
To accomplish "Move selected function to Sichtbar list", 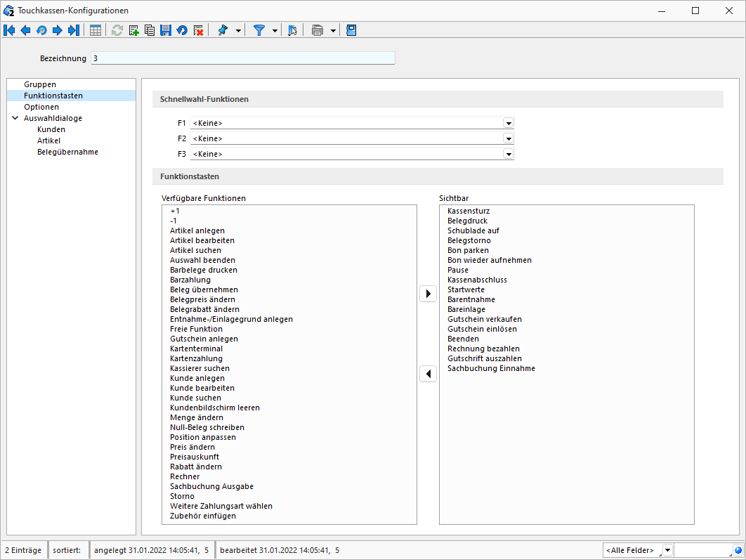I will [428, 294].
